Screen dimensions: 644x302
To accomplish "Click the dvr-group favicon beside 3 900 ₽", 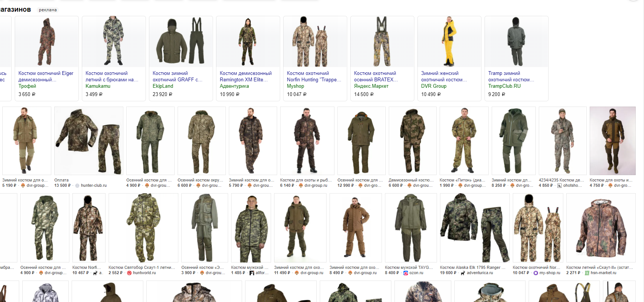I will 202,273.
